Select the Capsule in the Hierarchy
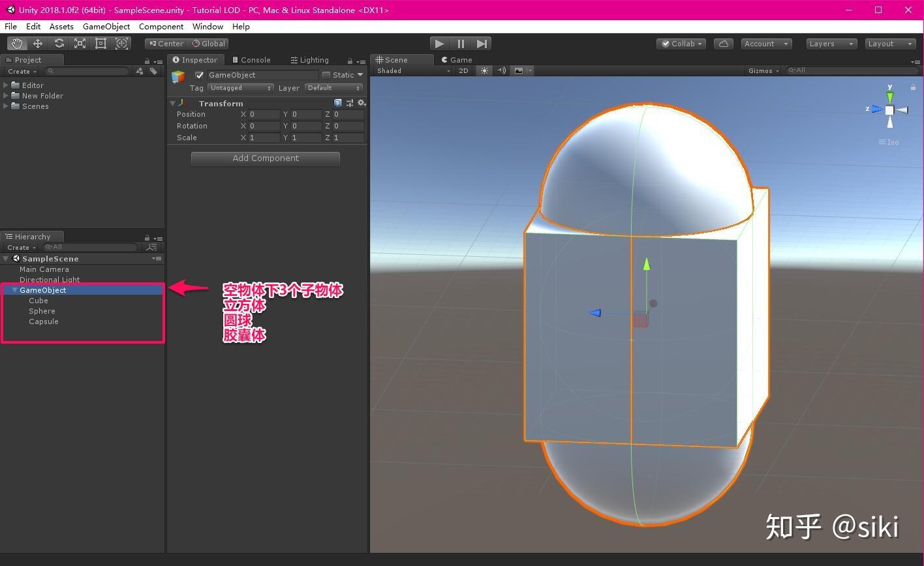This screenshot has width=924, height=566. click(x=44, y=321)
